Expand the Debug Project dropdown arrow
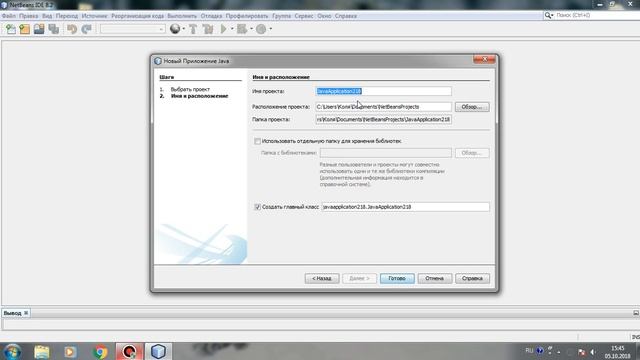This screenshot has height=360, width=640. [x=251, y=29]
